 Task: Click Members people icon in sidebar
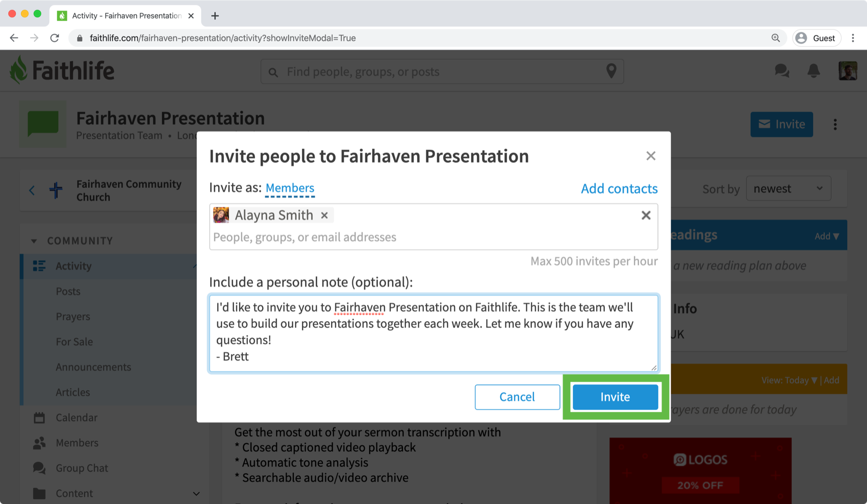click(x=39, y=443)
